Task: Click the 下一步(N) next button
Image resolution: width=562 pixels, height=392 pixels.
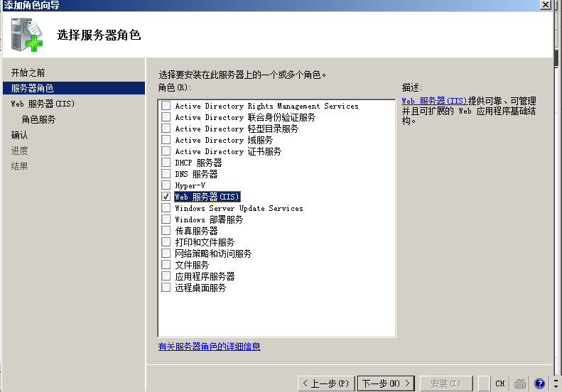Action: pyautogui.click(x=386, y=383)
